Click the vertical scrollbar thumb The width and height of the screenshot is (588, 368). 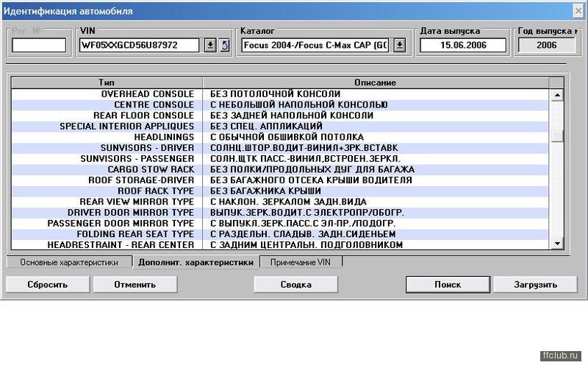(x=557, y=136)
